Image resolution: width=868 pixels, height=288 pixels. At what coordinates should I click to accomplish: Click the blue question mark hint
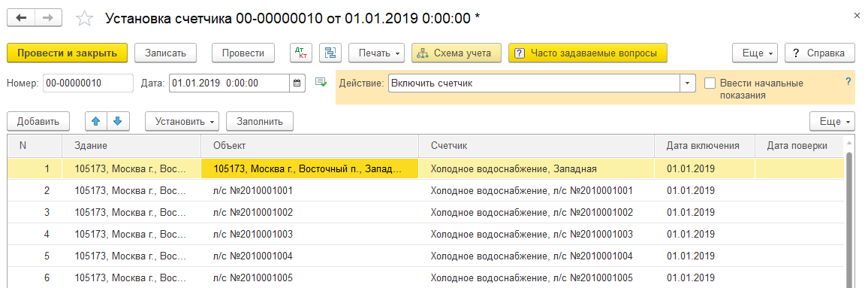point(848,81)
